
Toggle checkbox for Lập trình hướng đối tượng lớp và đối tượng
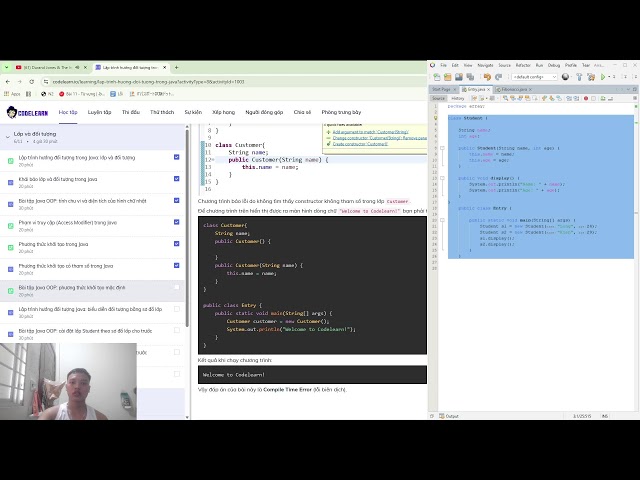coord(176,157)
